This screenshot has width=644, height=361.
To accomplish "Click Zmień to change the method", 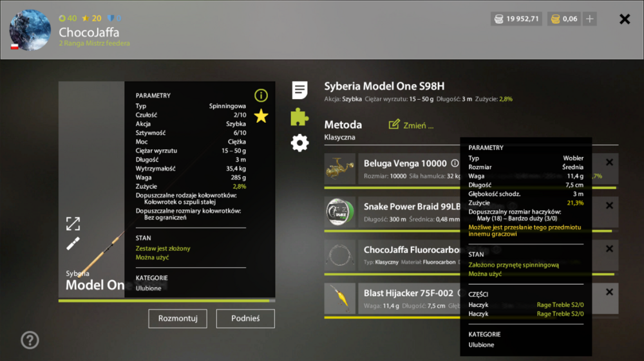I will 411,125.
